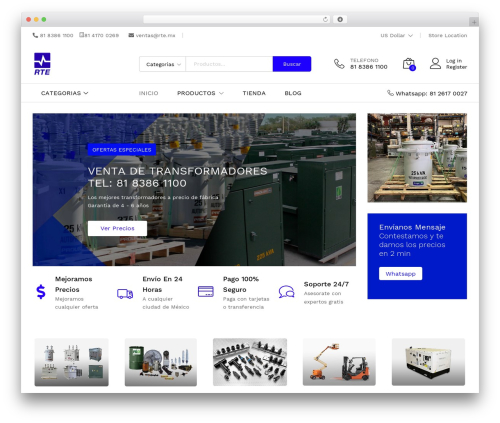This screenshot has width=500, height=423.
Task: Click the WhatsApp phone icon in navigation
Action: coord(390,93)
